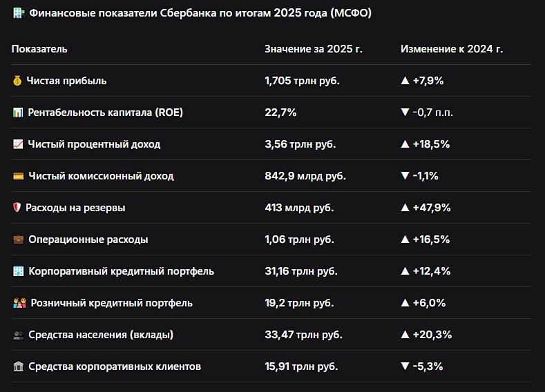This screenshot has width=545, height=392.
Task: Click the down triangle next to -0,7 п.п.
Action: (405, 113)
